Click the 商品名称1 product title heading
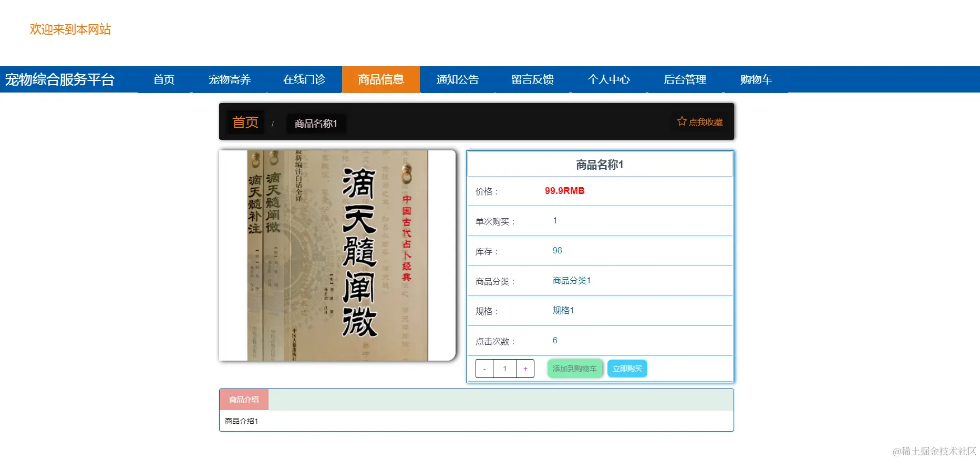Screen dimensions: 980x460 [600, 165]
